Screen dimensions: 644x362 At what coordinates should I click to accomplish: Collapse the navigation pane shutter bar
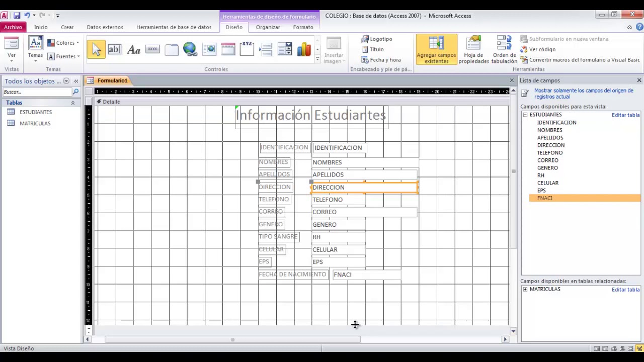[76, 81]
